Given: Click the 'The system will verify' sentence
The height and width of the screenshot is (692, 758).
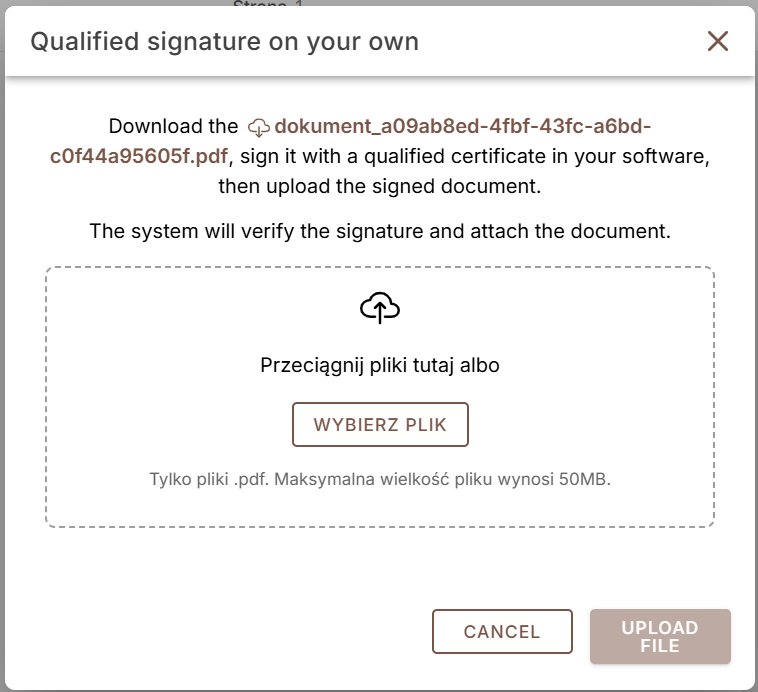Looking at the screenshot, I should point(380,231).
